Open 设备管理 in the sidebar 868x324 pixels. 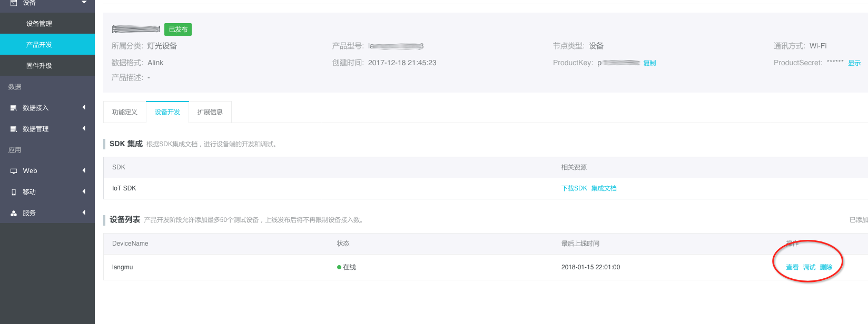47,24
